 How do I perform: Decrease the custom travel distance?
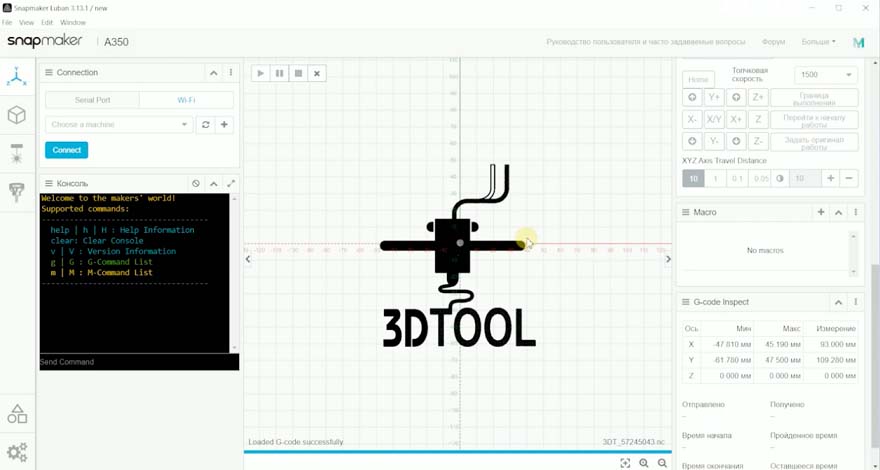pyautogui.click(x=849, y=179)
